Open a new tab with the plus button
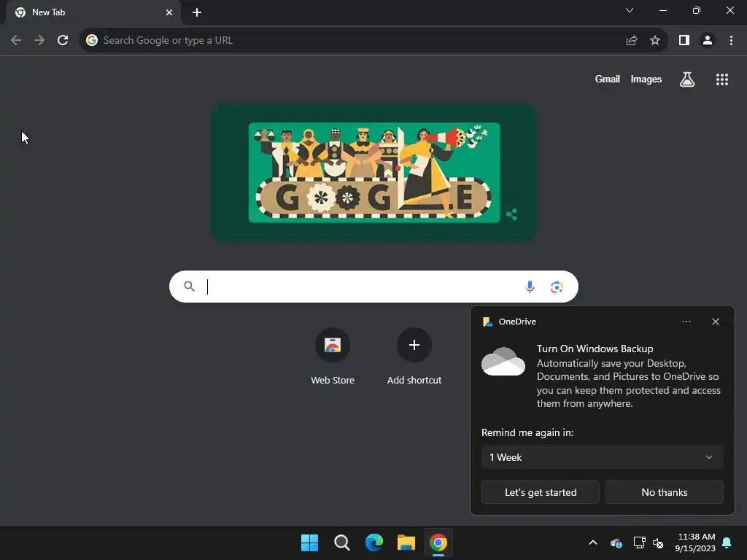Image resolution: width=747 pixels, height=560 pixels. pos(197,12)
